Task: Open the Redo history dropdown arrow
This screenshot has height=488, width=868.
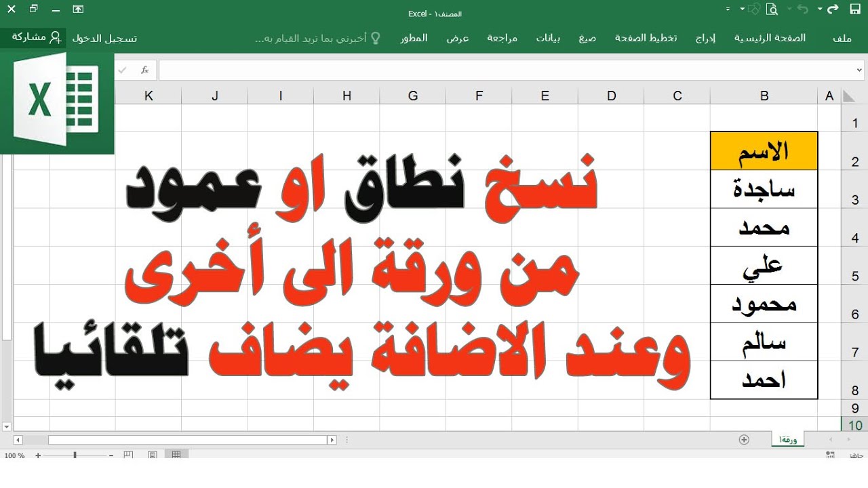Action: click(x=821, y=9)
